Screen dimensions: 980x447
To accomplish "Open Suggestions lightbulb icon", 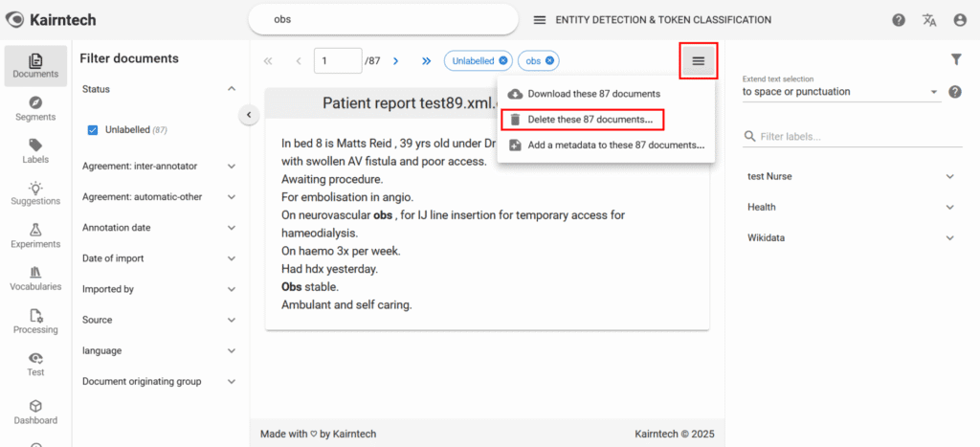I will [35, 192].
